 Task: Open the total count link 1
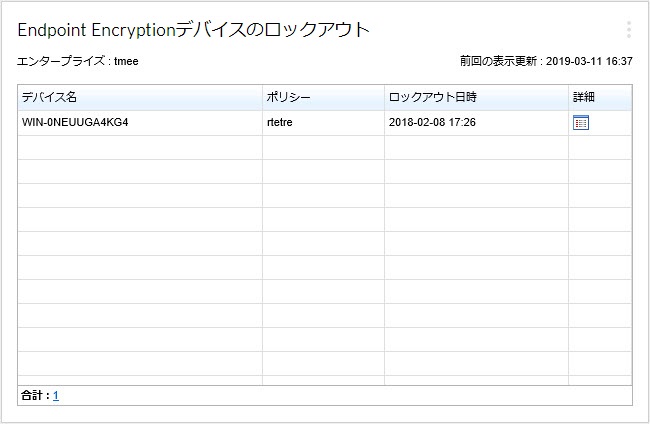pos(56,396)
